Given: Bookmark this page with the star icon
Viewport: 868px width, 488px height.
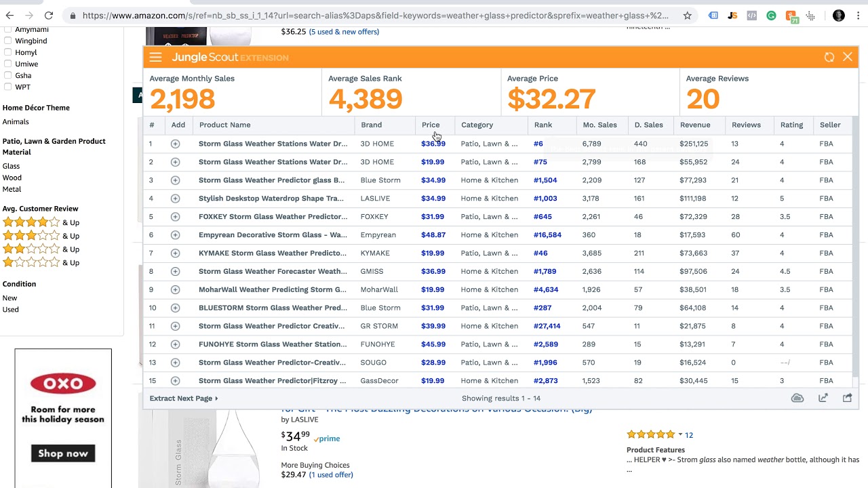Looking at the screenshot, I should pos(687,16).
